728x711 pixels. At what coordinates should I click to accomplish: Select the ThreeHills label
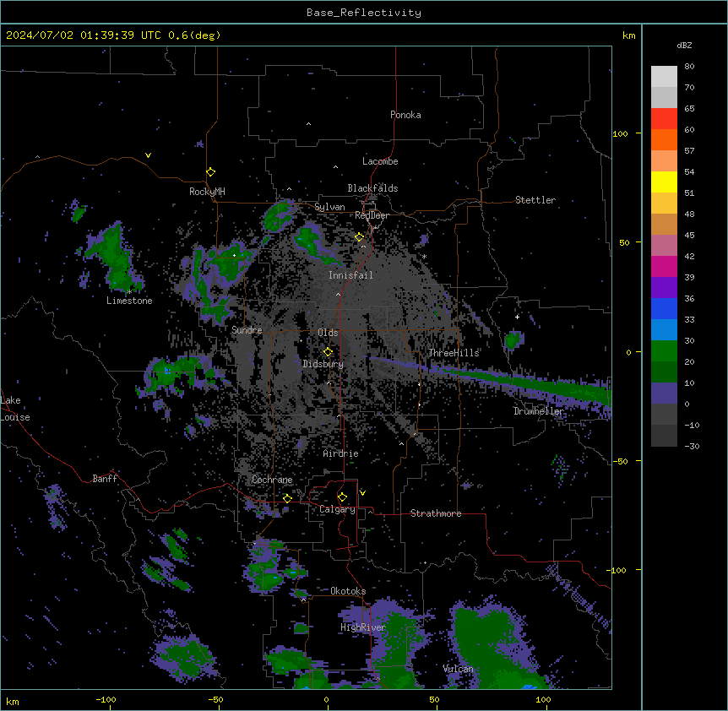pos(454,353)
